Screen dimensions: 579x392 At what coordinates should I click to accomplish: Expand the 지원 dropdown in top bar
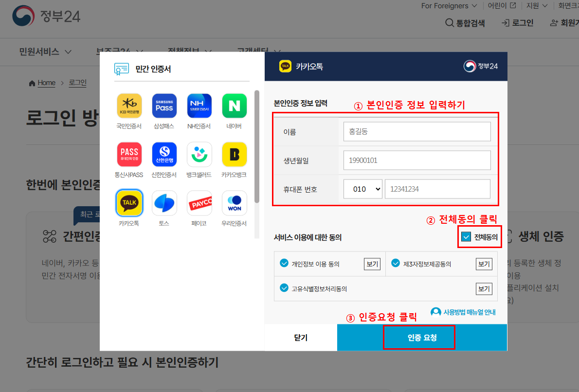(537, 6)
